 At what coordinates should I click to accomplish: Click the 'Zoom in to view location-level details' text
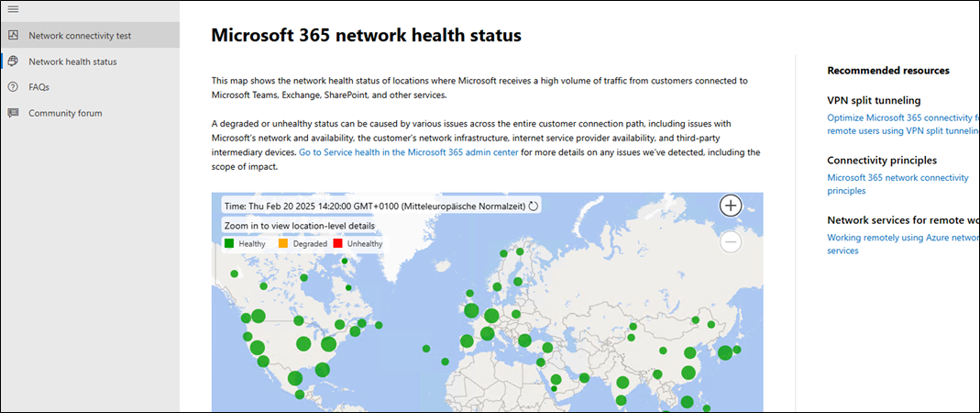point(300,226)
